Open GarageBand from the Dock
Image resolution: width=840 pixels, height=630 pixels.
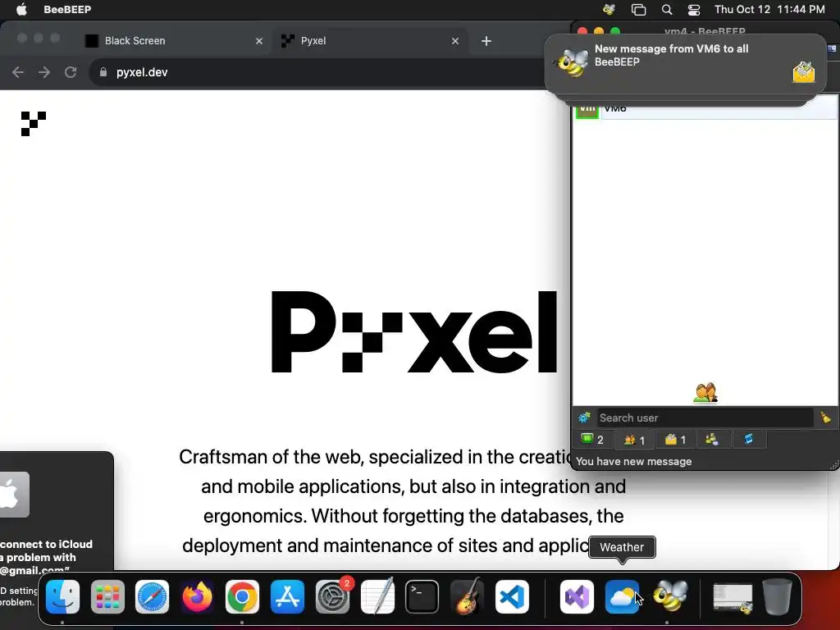[x=467, y=597]
